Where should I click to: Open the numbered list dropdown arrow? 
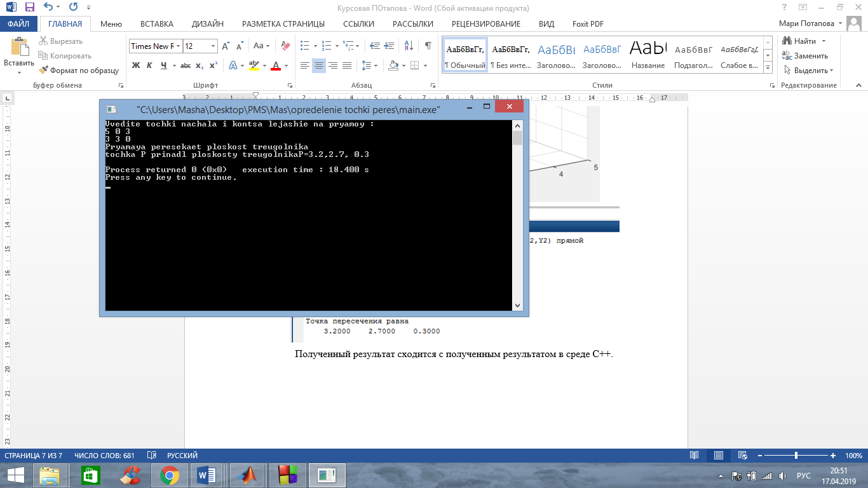point(337,46)
